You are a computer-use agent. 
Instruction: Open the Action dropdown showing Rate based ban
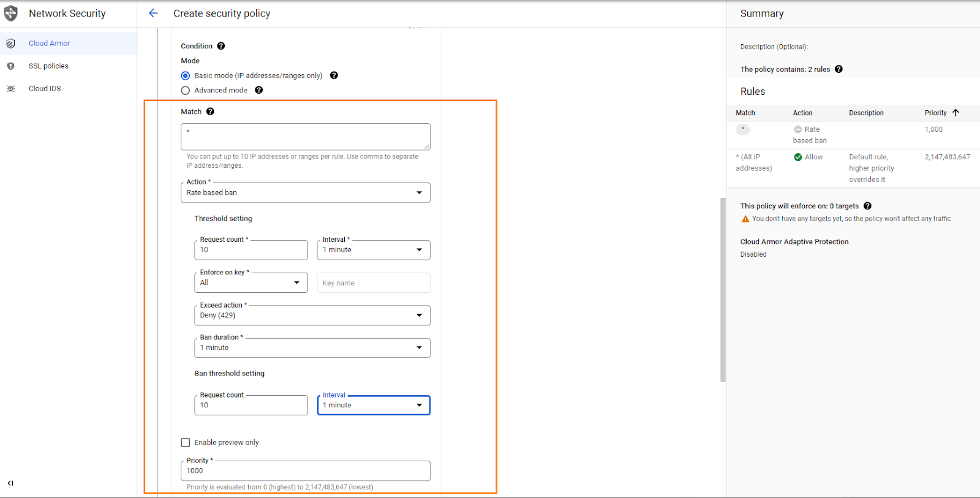[306, 192]
